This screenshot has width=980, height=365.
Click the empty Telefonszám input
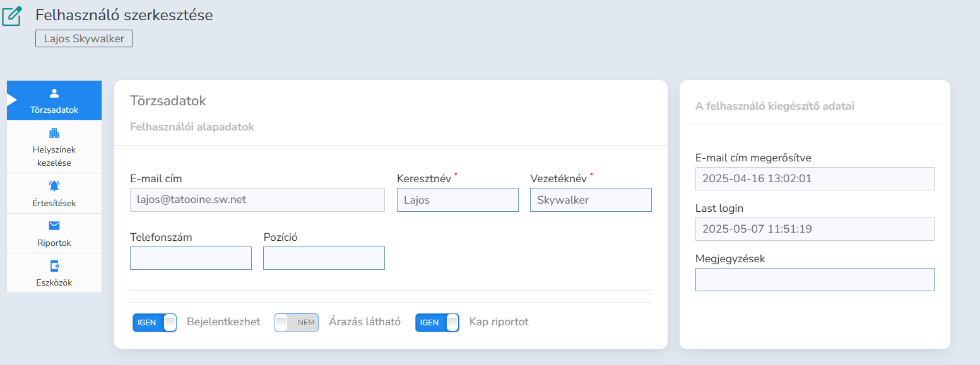(191, 258)
